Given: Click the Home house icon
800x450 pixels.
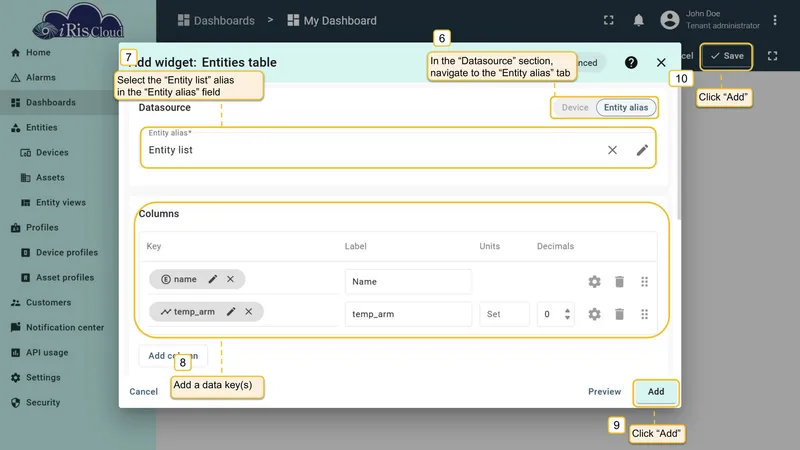Looking at the screenshot, I should point(15,53).
